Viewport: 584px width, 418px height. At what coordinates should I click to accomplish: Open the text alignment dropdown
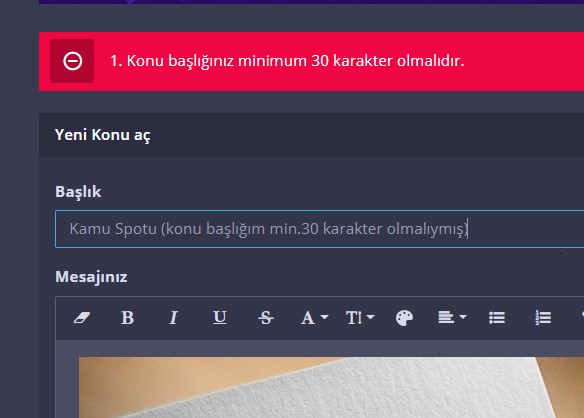pyautogui.click(x=452, y=317)
